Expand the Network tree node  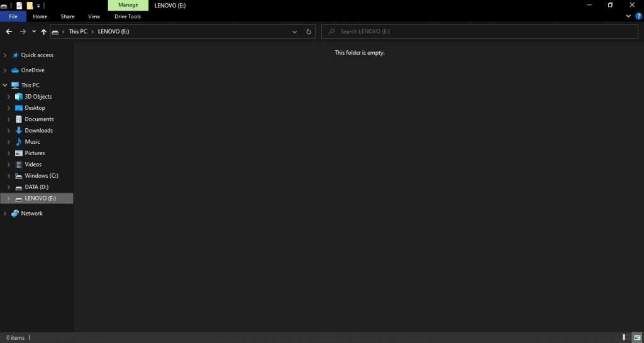(x=5, y=214)
